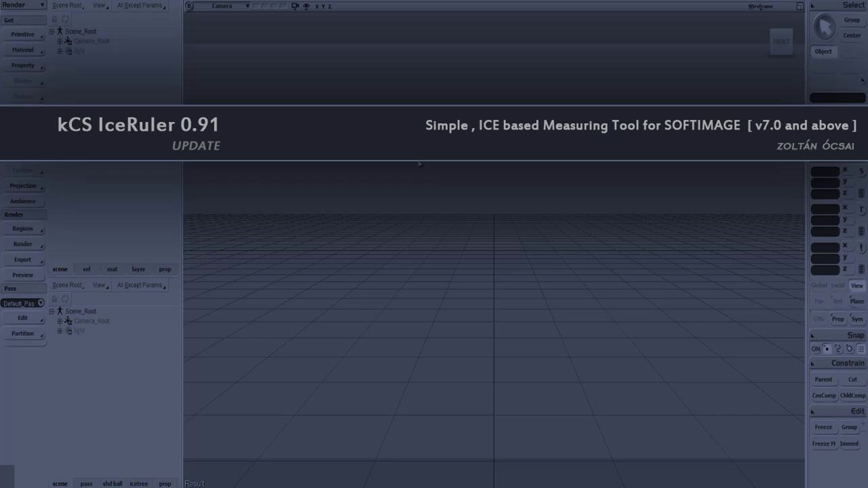This screenshot has height=488, width=868.
Task: Open the Default_Pass dropdown
Action: 22,303
